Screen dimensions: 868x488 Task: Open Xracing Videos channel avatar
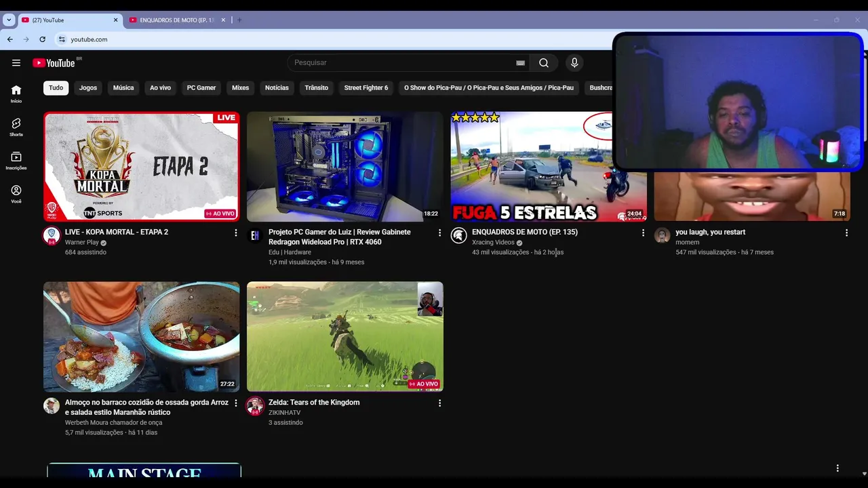(x=459, y=235)
